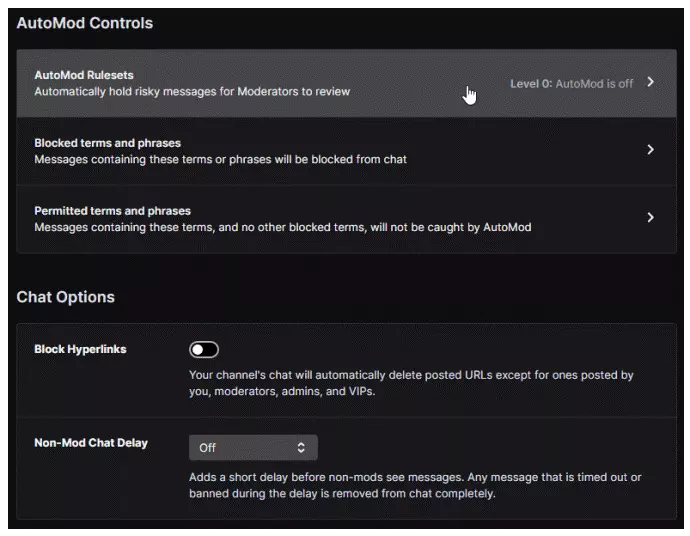This screenshot has width=690, height=536.
Task: Open the Blocked terms and phrases row
Action: click(346, 151)
